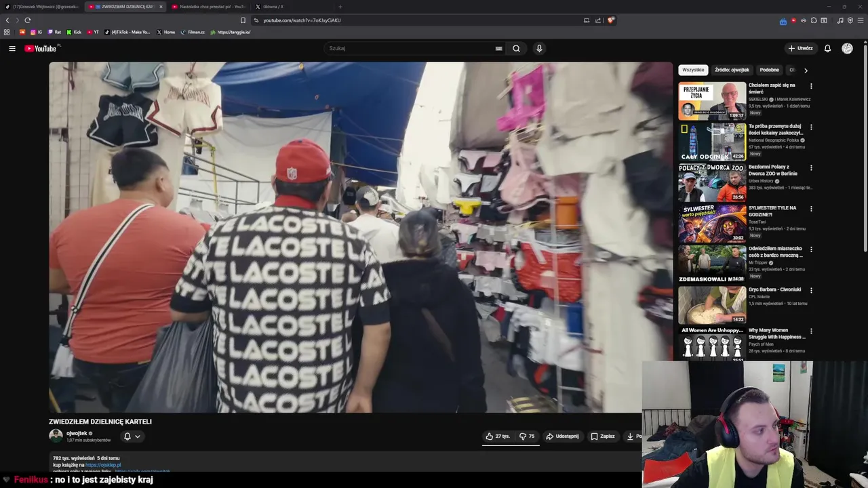Click the Brave shields lion icon
The image size is (868, 488).
[x=610, y=20]
